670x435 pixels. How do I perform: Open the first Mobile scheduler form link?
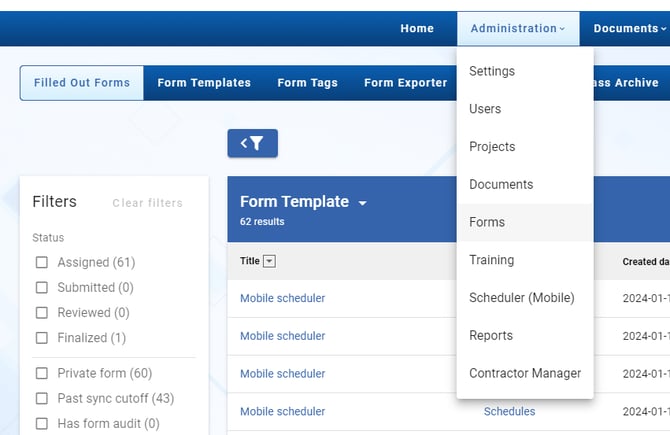[x=282, y=298]
